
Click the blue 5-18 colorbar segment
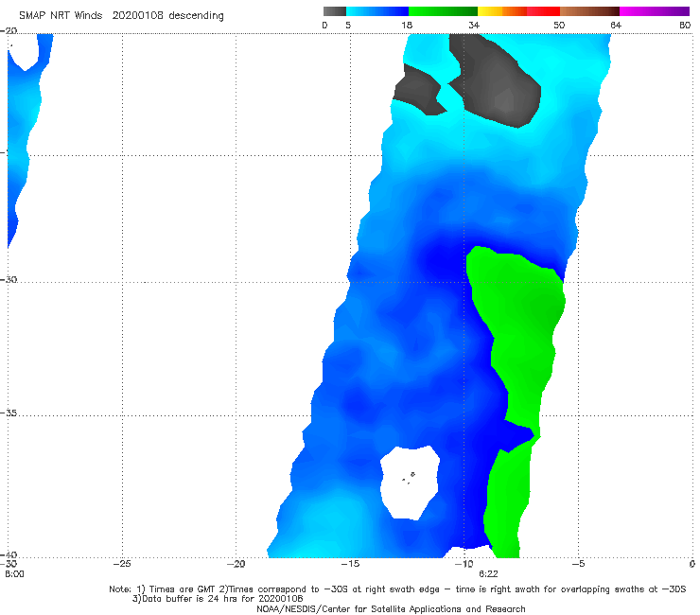tap(377, 11)
